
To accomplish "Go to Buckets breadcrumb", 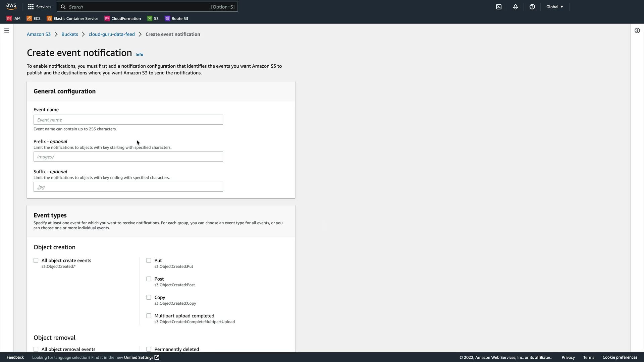I will tap(69, 34).
